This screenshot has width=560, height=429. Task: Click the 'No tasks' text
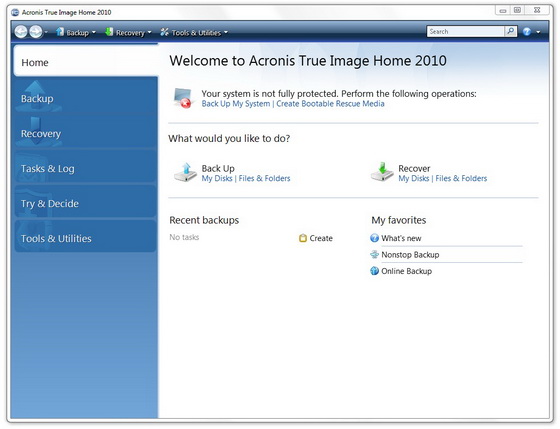point(184,237)
